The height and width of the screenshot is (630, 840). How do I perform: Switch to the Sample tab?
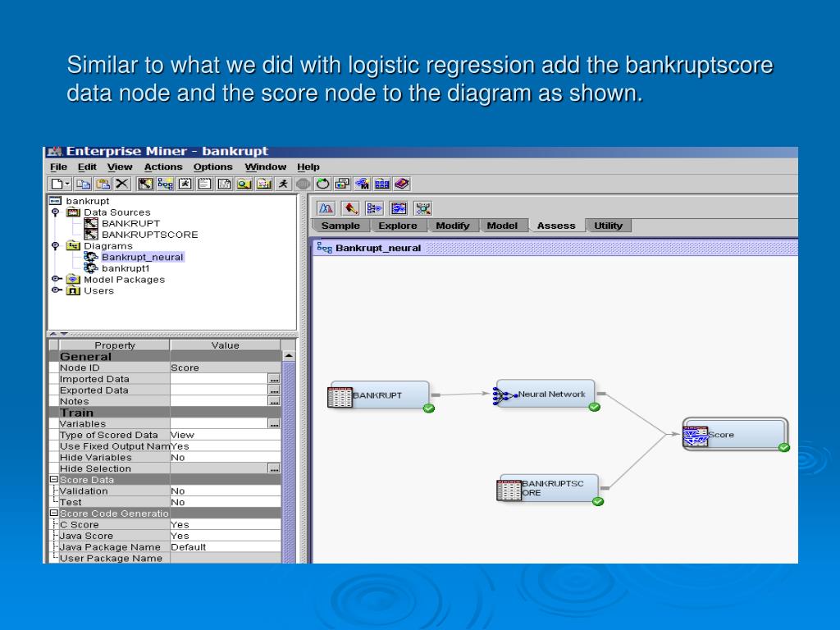[x=340, y=226]
